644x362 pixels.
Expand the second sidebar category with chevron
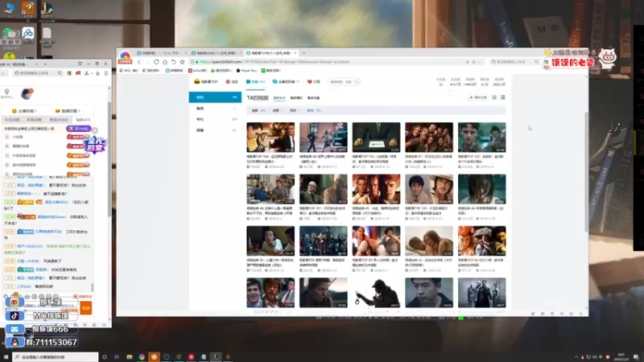215,109
